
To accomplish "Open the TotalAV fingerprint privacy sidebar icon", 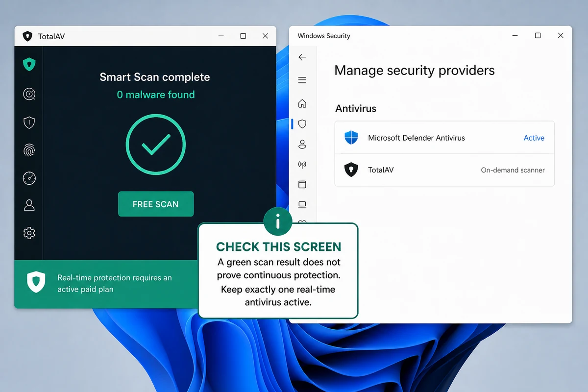I will (29, 150).
